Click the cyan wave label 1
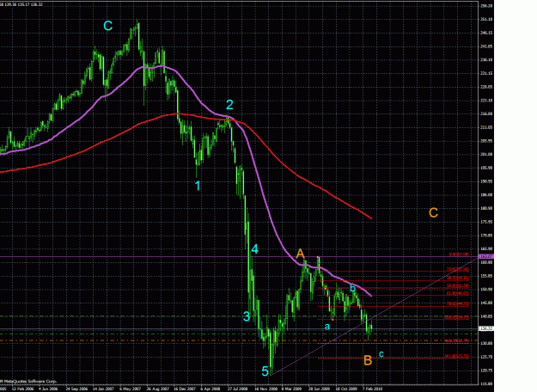537x392 pixels. [x=198, y=186]
